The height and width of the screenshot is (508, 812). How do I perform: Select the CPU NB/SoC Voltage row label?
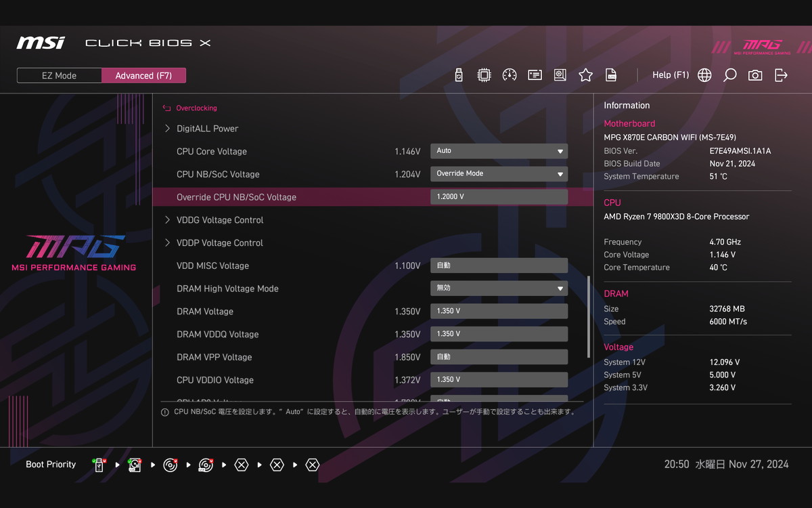218,175
